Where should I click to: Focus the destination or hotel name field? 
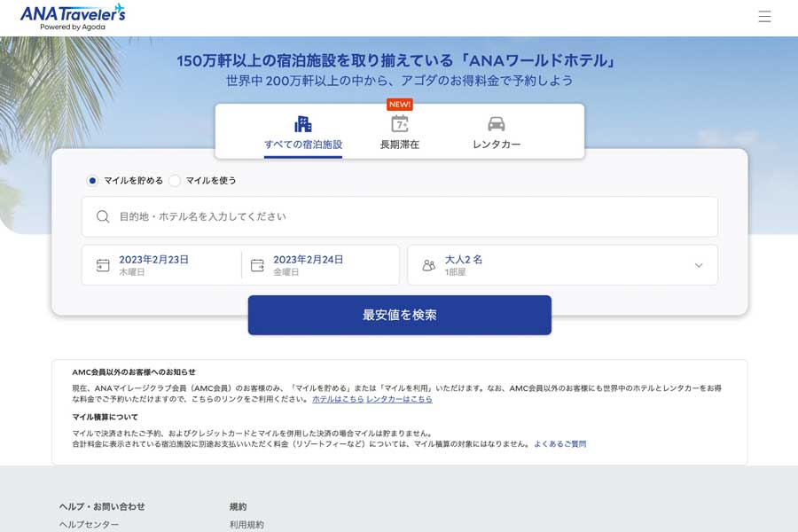point(400,216)
